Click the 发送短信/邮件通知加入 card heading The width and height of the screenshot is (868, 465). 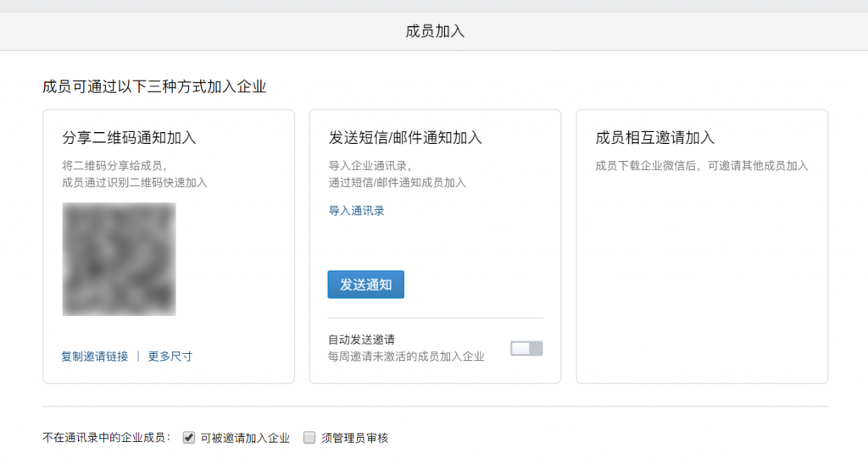coord(405,138)
